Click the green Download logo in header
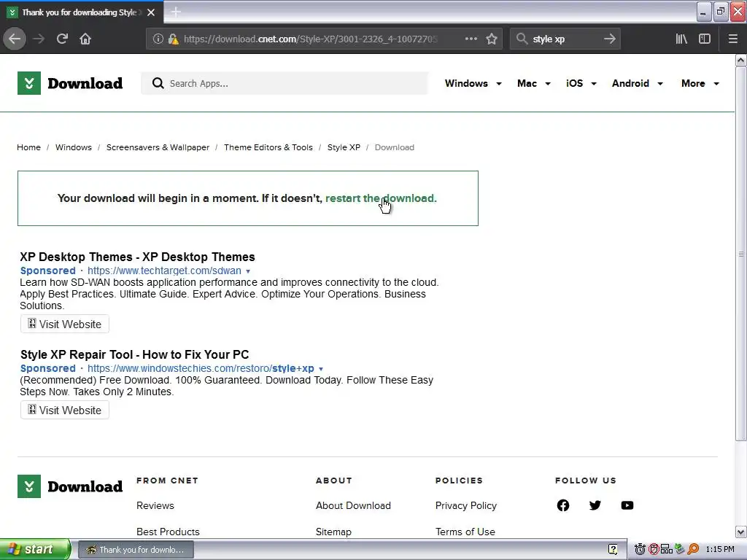Image resolution: width=747 pixels, height=560 pixels. 70,83
